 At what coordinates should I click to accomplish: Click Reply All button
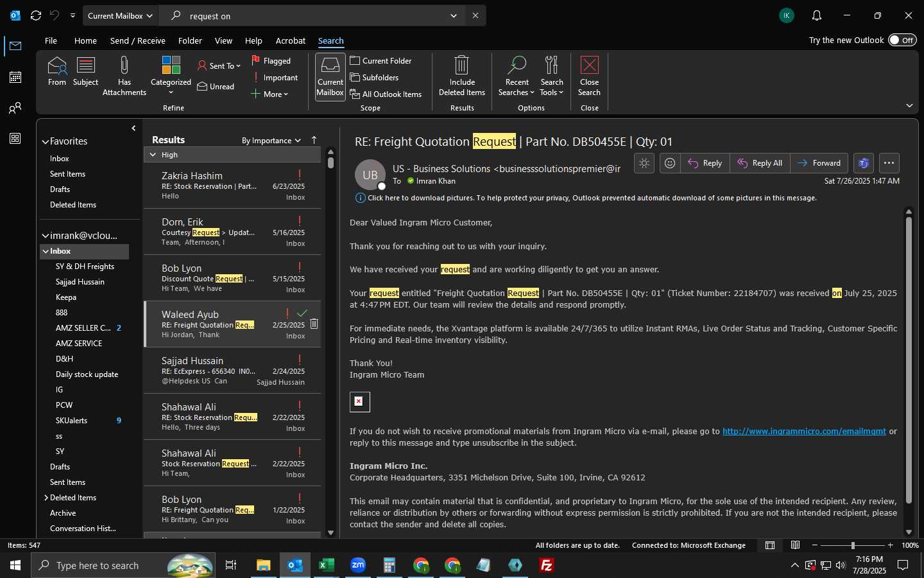(760, 163)
